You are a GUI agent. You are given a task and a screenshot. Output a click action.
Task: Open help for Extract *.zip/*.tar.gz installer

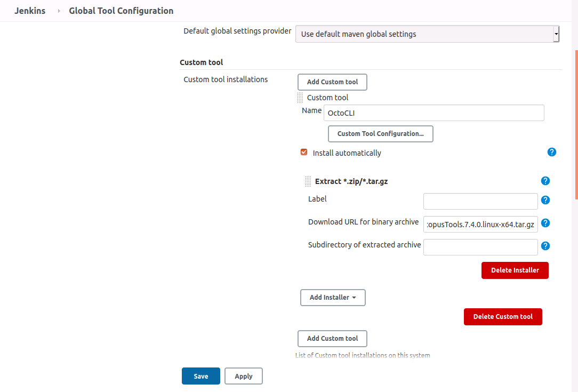pyautogui.click(x=545, y=181)
